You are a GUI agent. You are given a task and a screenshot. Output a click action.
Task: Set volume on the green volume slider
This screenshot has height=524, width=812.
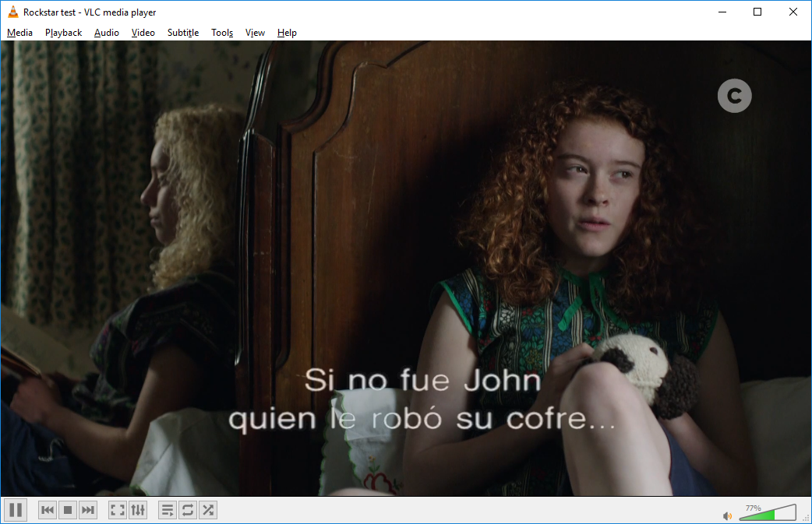pos(768,512)
